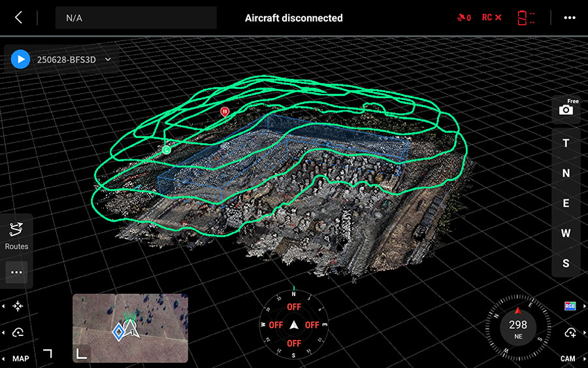Switch to West view with W
The width and height of the screenshot is (588, 368).
[566, 233]
